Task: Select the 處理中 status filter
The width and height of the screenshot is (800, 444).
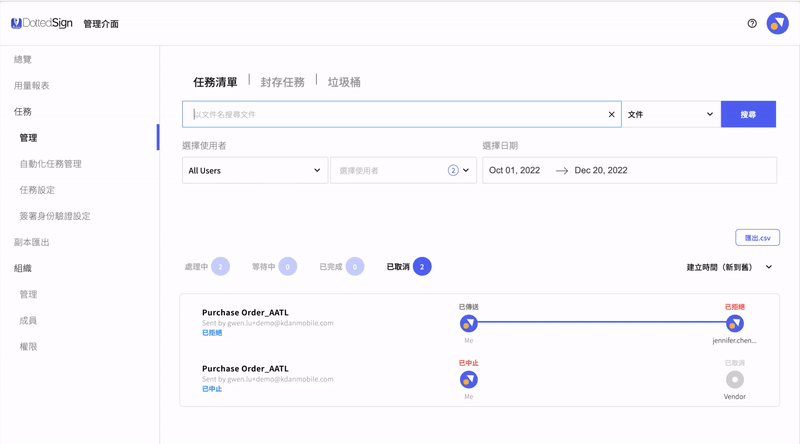Action: pos(207,267)
